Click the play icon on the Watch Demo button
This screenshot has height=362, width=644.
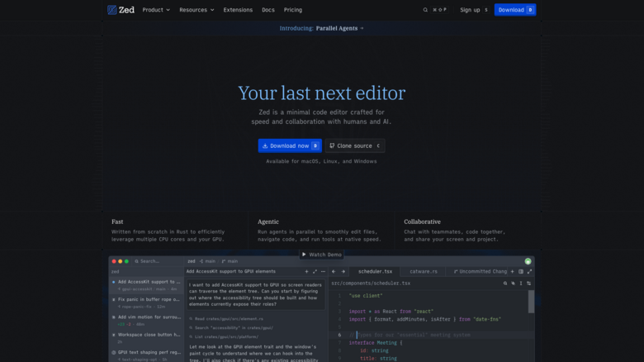[x=304, y=255]
